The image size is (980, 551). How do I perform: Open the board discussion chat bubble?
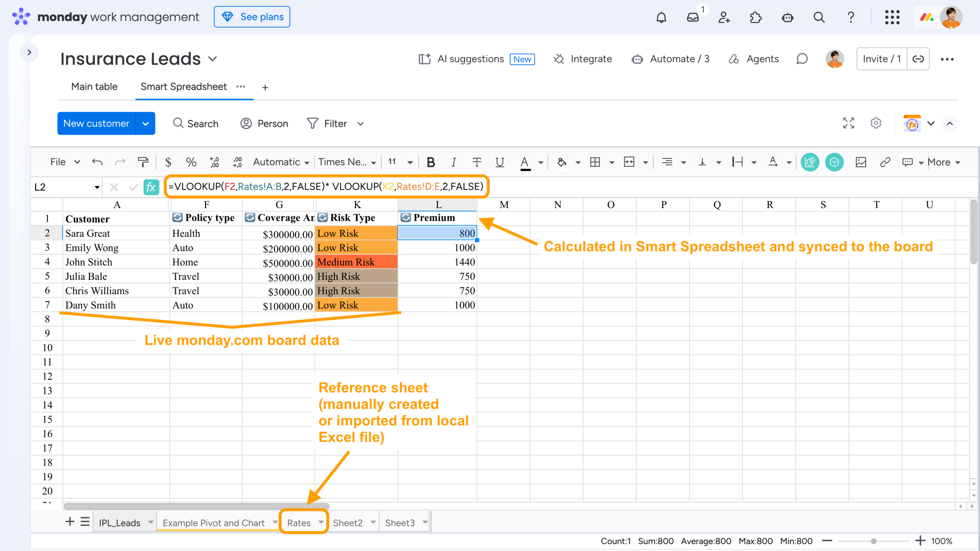(x=802, y=59)
